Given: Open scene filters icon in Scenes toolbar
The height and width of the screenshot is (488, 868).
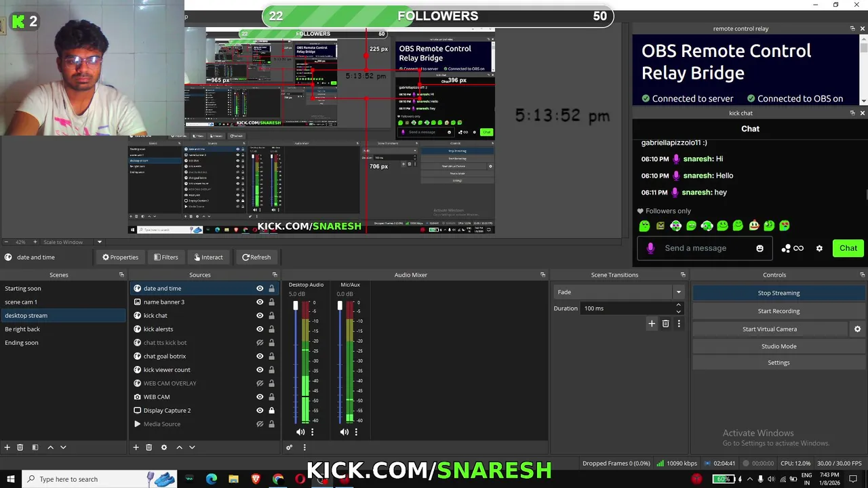Looking at the screenshot, I should (35, 447).
